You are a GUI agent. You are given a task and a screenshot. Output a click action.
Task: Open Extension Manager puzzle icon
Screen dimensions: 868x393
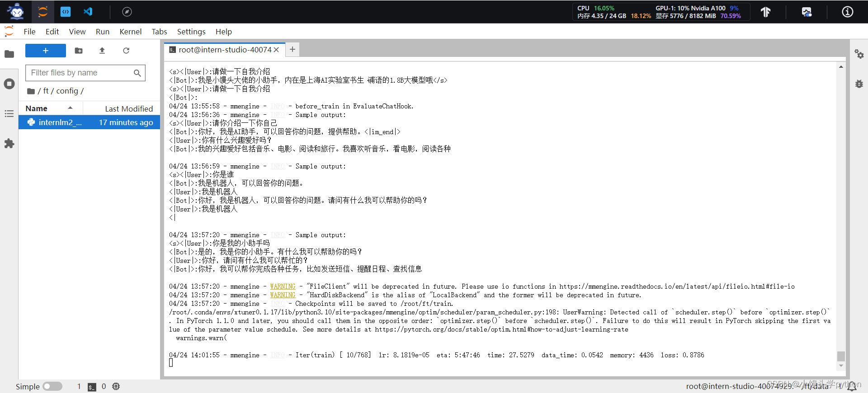click(9, 144)
